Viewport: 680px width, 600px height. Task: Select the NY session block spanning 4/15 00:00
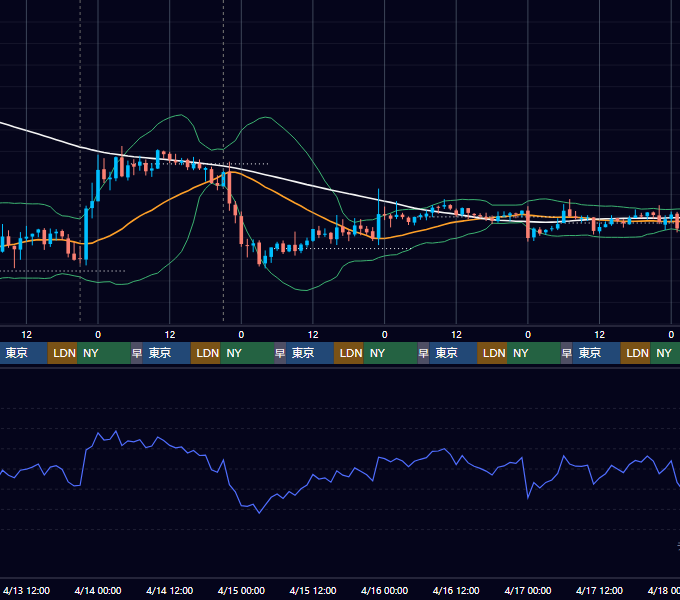[x=247, y=353]
